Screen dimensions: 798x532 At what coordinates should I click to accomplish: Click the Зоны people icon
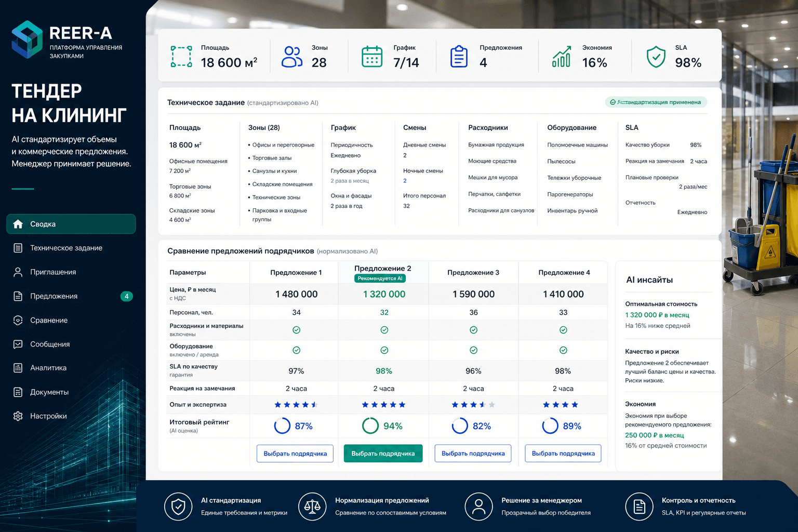point(291,57)
